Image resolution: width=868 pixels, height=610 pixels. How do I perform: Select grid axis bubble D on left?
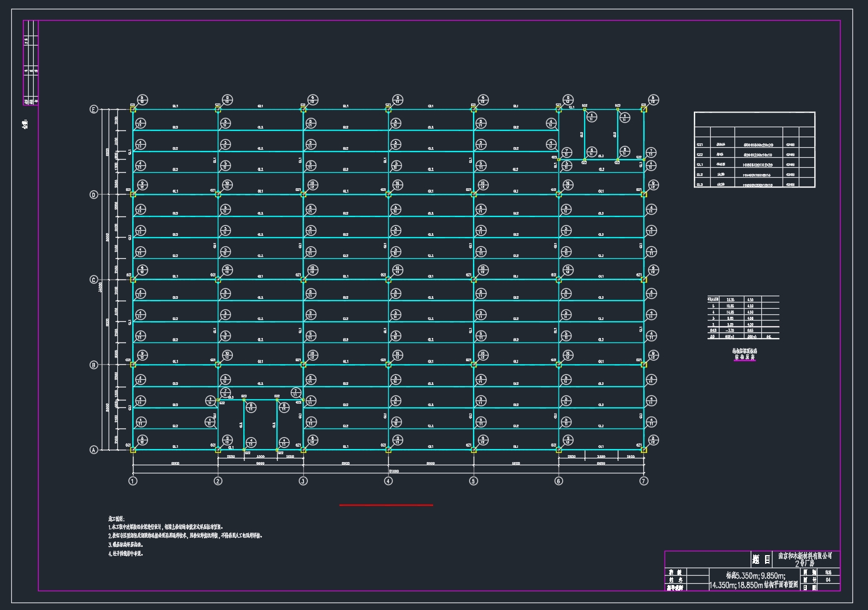[94, 195]
